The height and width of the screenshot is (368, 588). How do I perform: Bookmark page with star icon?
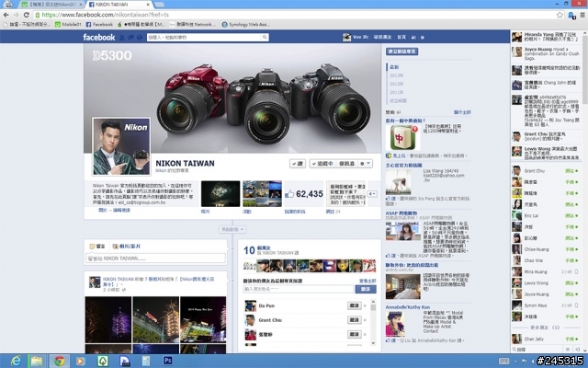pos(560,15)
